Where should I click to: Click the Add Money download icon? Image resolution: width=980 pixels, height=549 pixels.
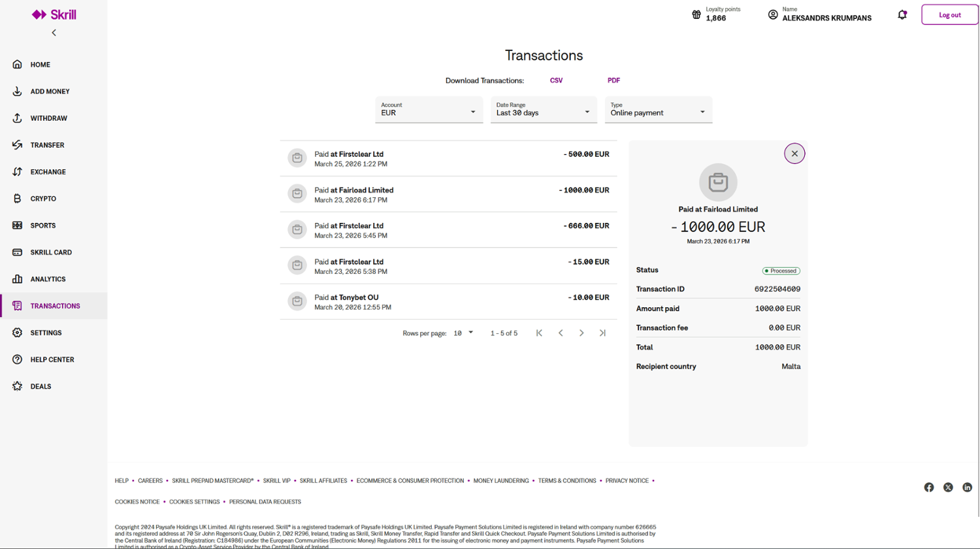pyautogui.click(x=17, y=91)
